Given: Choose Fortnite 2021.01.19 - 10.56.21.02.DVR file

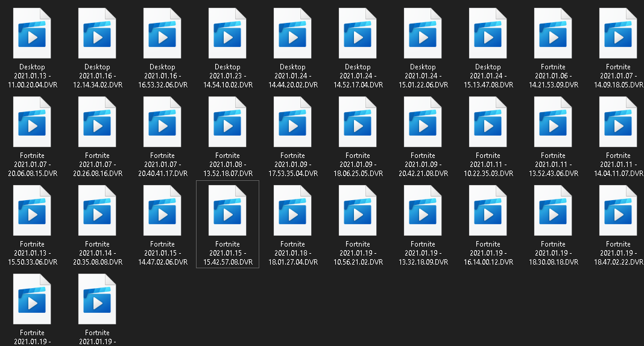Looking at the screenshot, I should pyautogui.click(x=358, y=225).
